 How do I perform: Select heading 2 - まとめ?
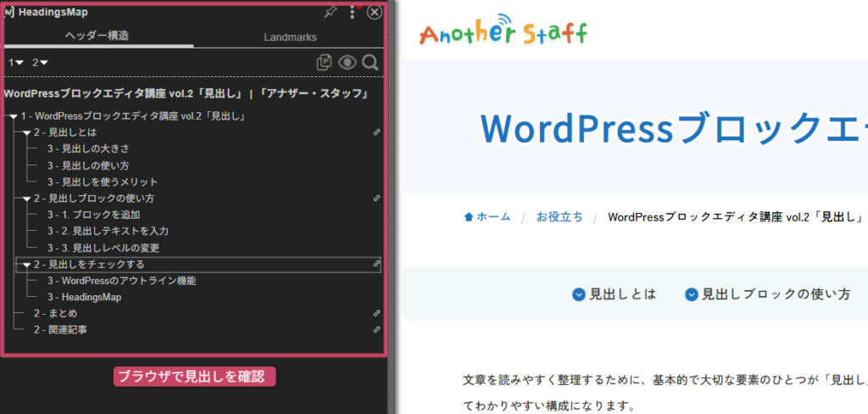(55, 314)
